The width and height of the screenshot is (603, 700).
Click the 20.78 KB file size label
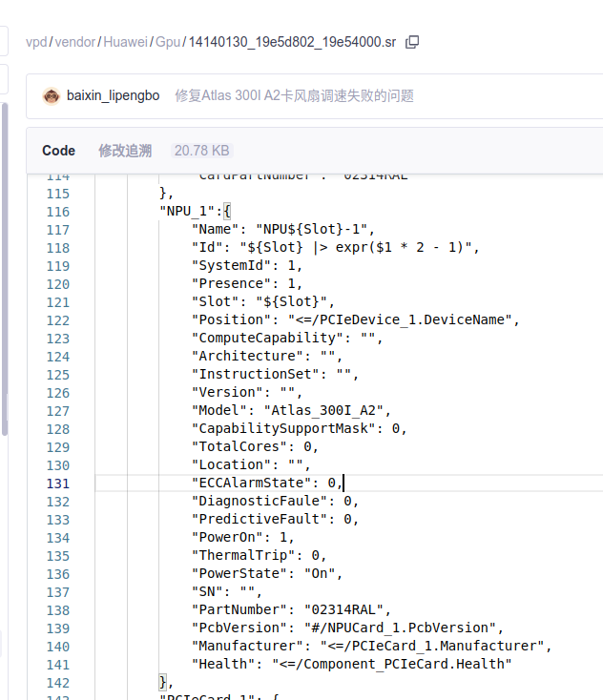200,151
